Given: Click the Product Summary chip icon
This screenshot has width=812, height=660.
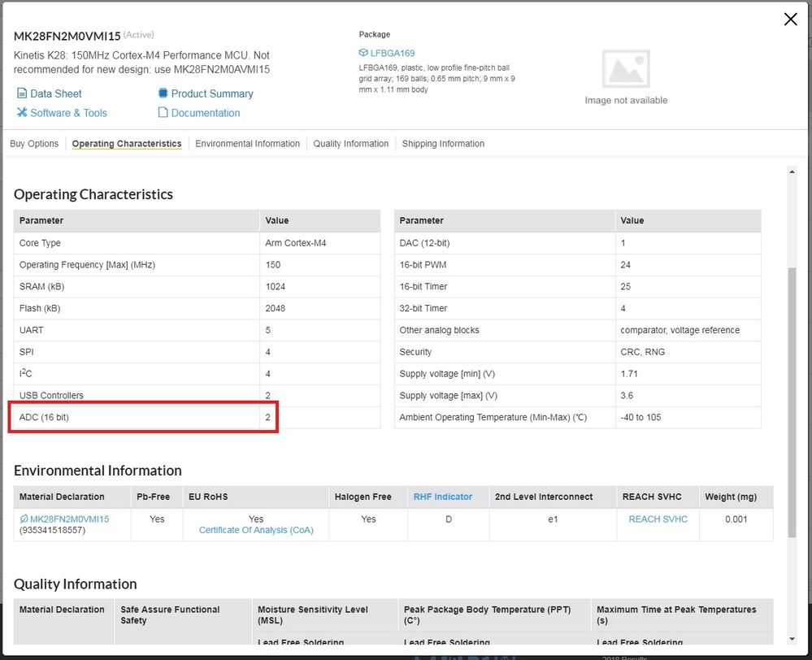Looking at the screenshot, I should 163,93.
